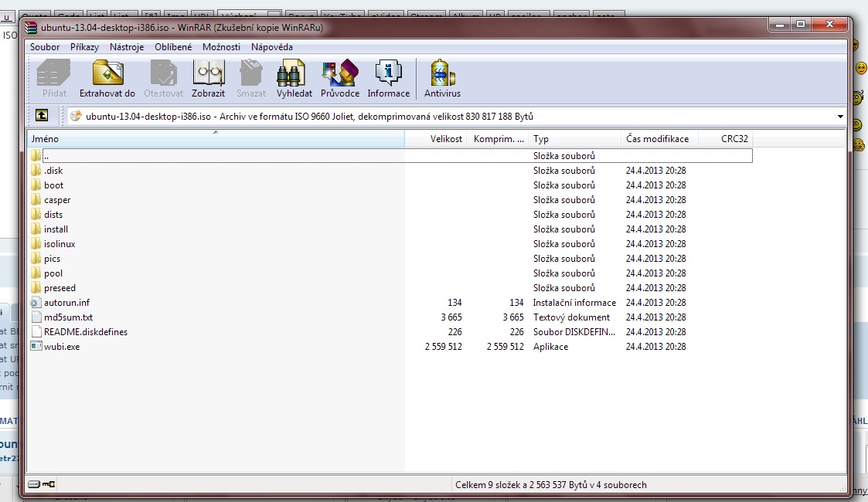Select the pics folder icon
Image resolution: width=868 pixels, height=502 pixels.
coord(36,258)
